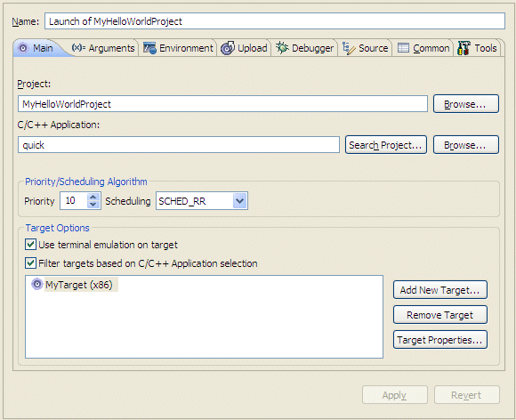Click Add New Target button
Image resolution: width=516 pixels, height=420 pixels.
pos(440,290)
